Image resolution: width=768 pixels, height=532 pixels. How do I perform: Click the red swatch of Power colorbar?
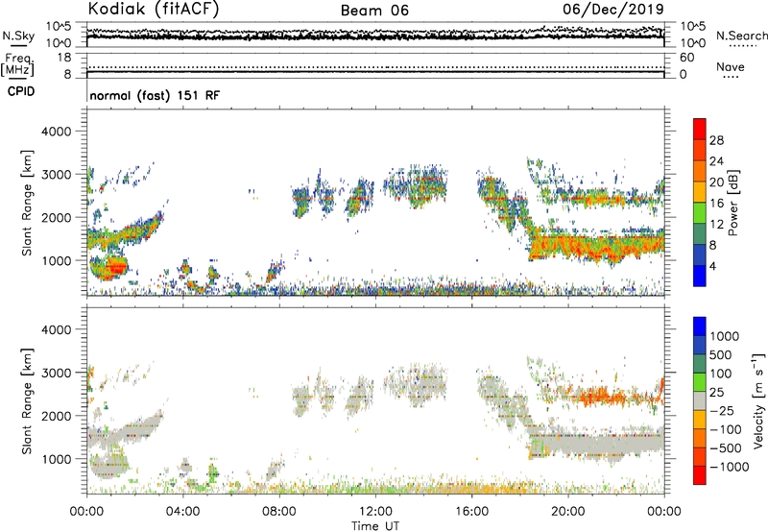click(700, 129)
